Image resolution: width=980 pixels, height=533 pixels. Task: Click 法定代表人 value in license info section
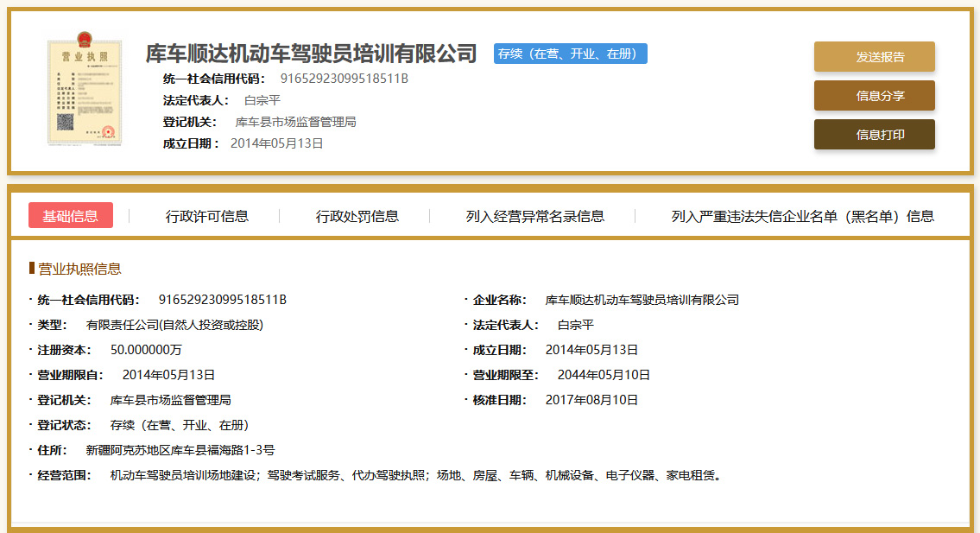point(576,325)
